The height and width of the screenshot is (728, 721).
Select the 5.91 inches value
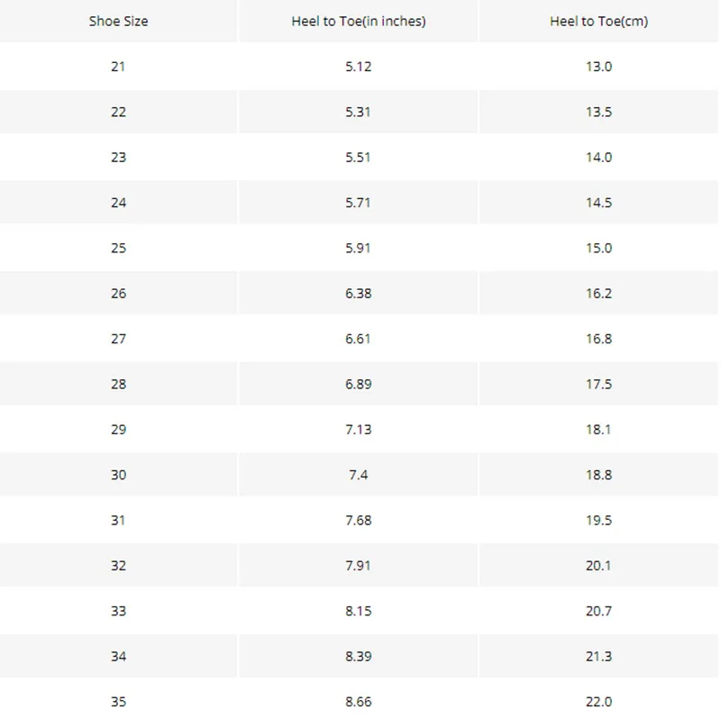pyautogui.click(x=358, y=248)
